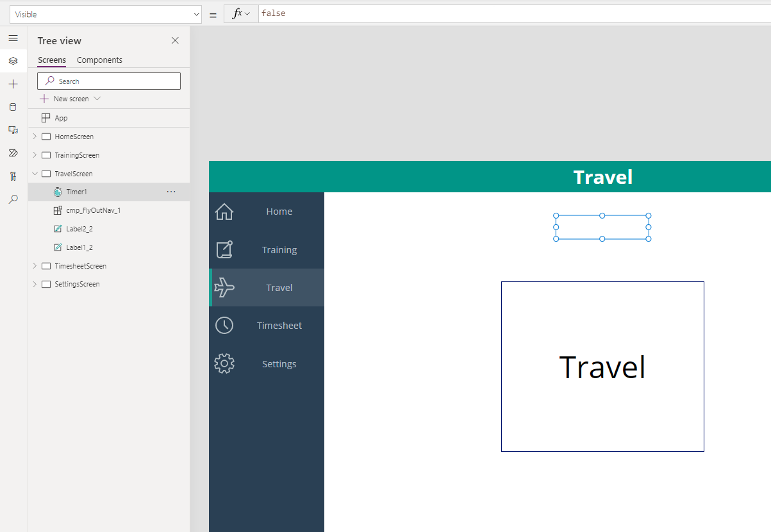Open the Visible property dropdown
Image resolution: width=771 pixels, height=532 pixels.
pos(106,14)
